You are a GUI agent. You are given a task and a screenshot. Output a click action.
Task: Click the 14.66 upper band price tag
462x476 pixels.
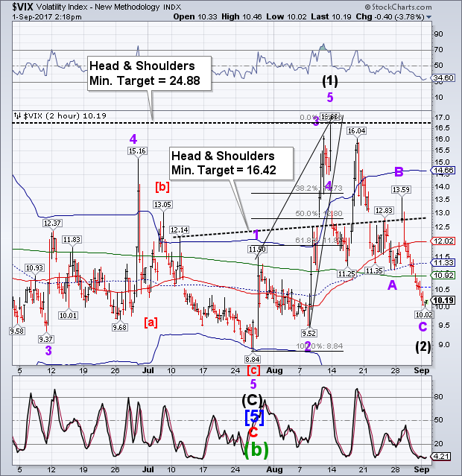coord(443,171)
